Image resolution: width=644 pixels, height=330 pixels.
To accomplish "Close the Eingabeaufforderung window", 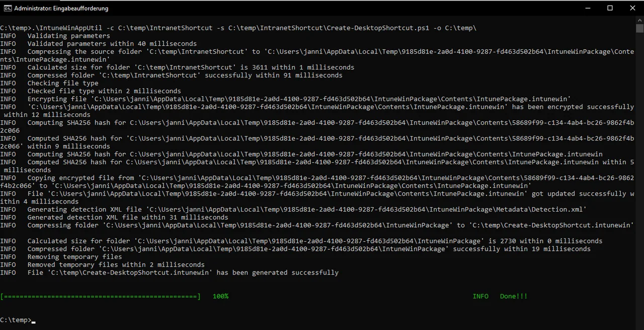I will tap(632, 8).
